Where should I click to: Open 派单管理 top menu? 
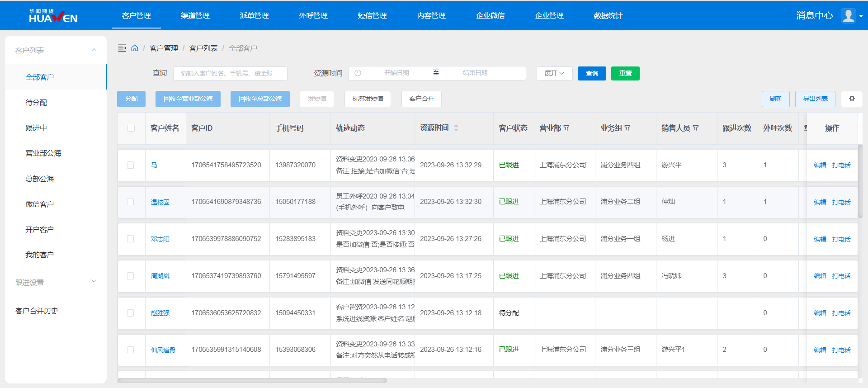click(254, 15)
